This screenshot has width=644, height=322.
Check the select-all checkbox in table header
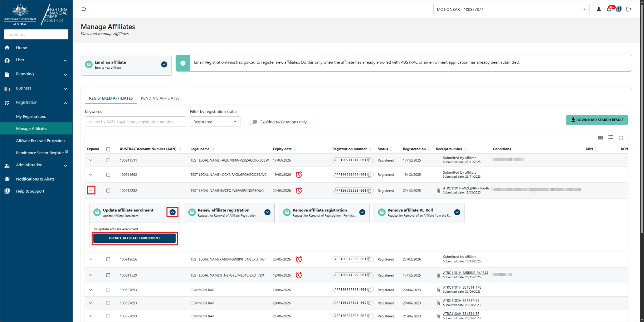108,149
